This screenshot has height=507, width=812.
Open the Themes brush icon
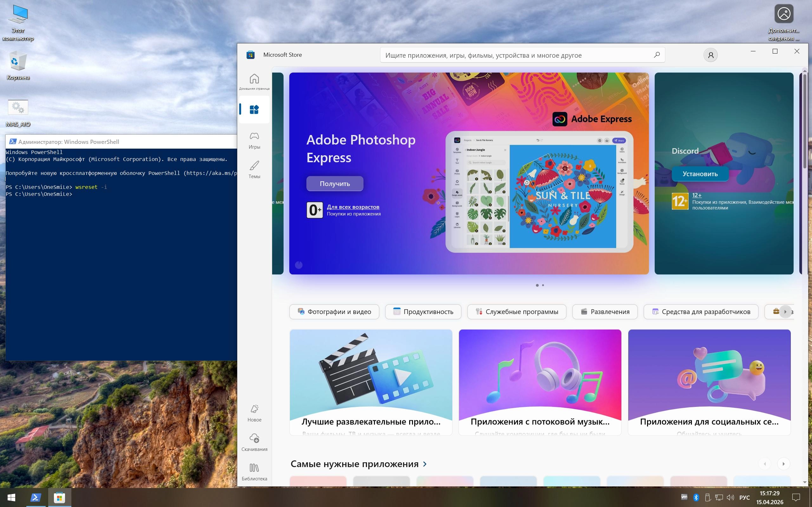(254, 166)
